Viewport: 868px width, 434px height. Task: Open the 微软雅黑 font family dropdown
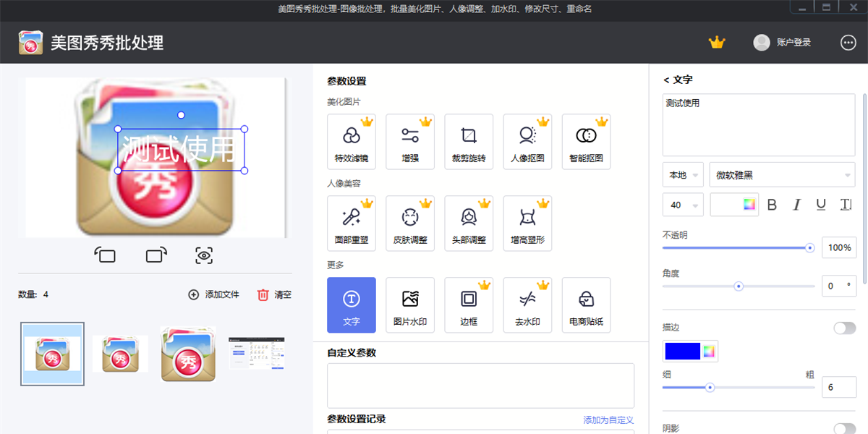coord(782,175)
